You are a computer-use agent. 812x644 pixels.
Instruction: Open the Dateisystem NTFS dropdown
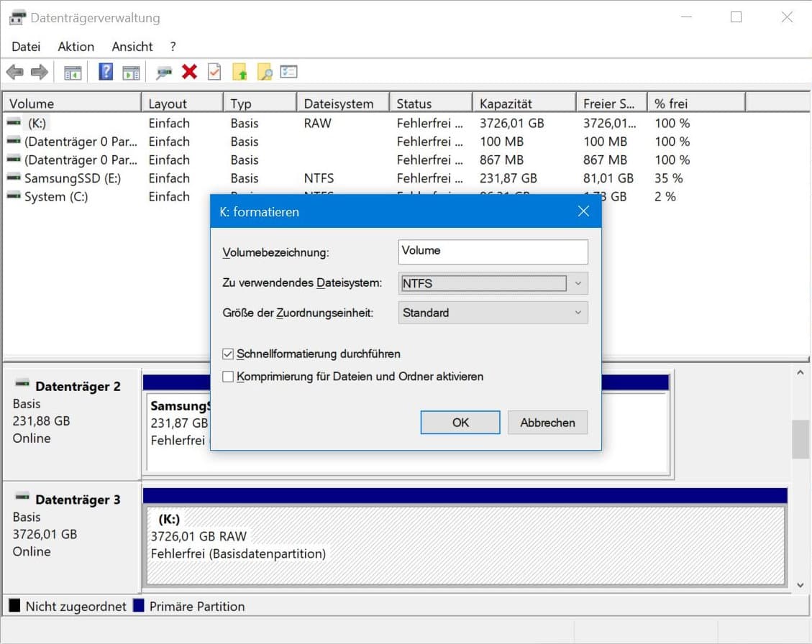493,283
